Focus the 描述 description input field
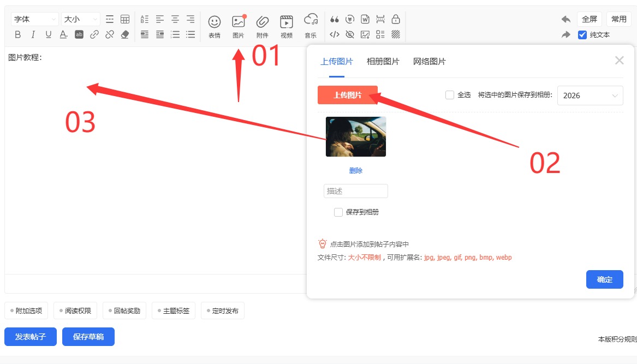The image size is (637, 364). click(356, 191)
